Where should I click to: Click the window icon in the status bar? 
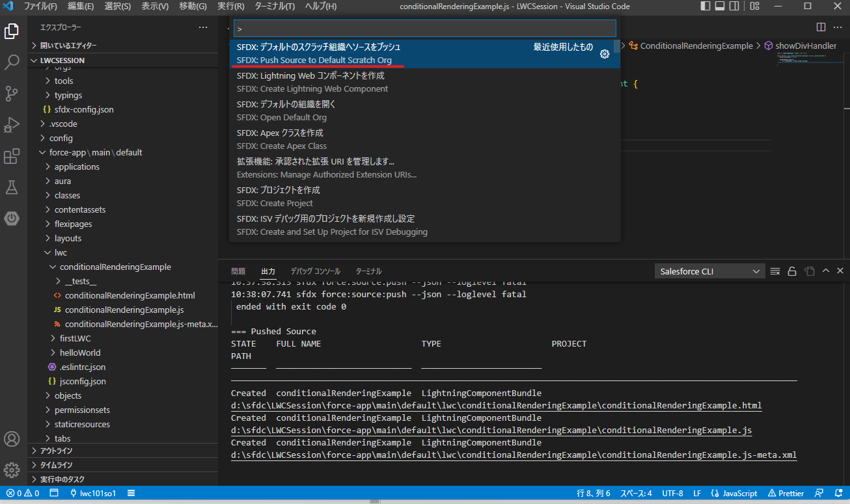(x=54, y=494)
